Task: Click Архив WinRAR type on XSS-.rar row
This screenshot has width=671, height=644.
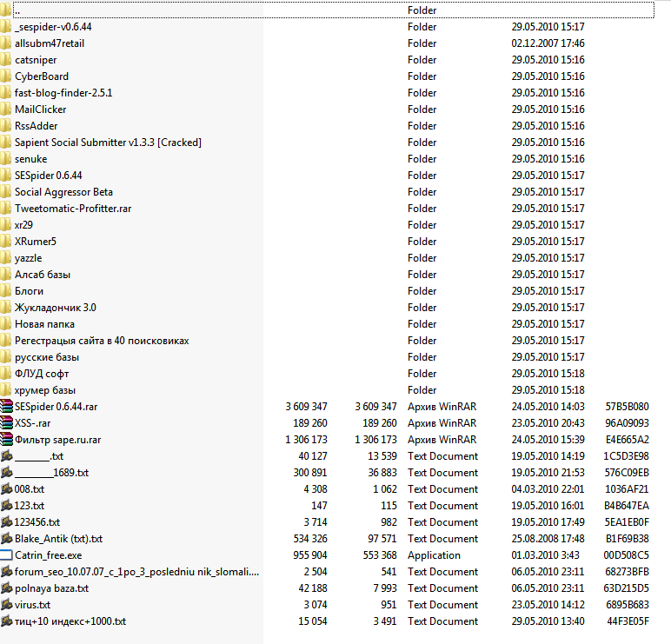Action: pos(442,423)
